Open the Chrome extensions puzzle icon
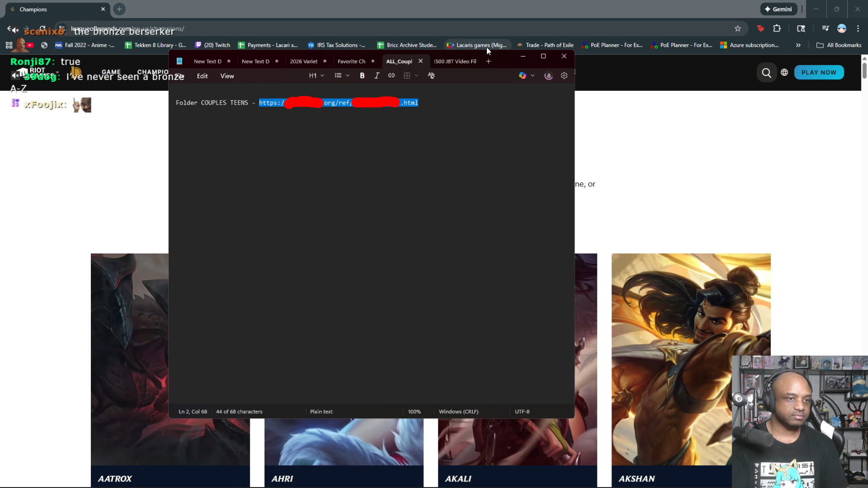 (x=777, y=29)
